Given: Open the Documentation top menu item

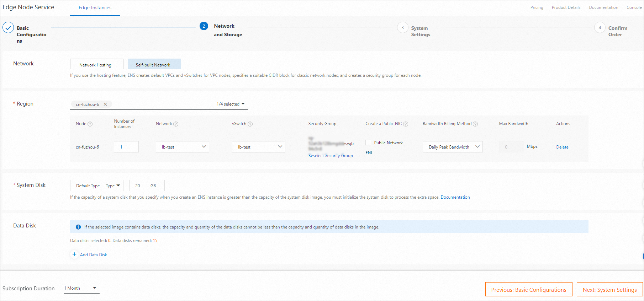Looking at the screenshot, I should [603, 7].
